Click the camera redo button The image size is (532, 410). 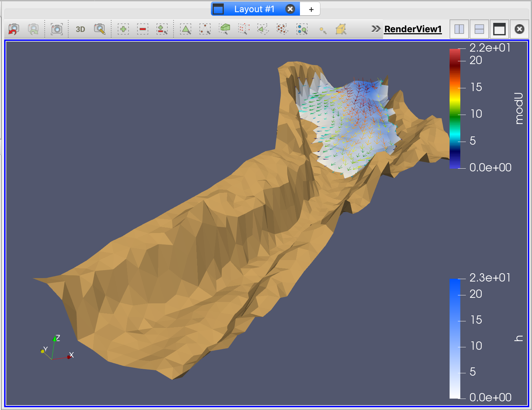click(33, 29)
